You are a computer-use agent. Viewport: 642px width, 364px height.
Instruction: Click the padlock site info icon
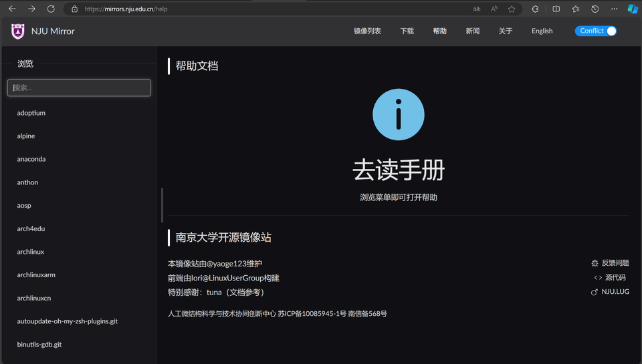click(x=74, y=9)
